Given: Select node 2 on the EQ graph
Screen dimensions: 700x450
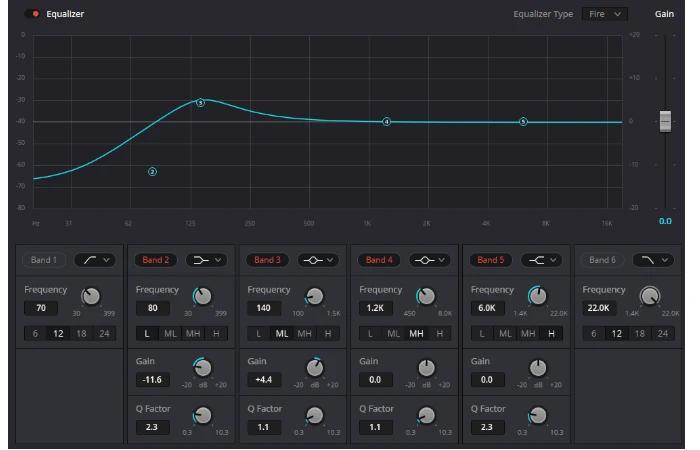Looking at the screenshot, I should click(152, 171).
